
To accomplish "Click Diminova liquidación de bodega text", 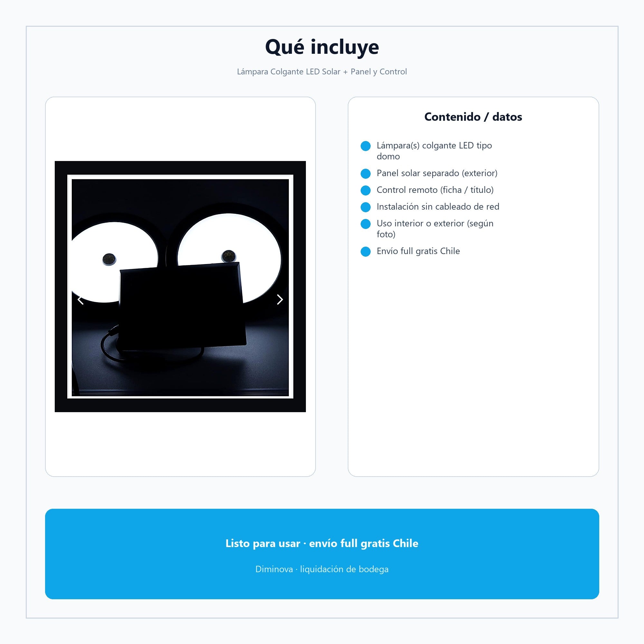I will pyautogui.click(x=322, y=569).
